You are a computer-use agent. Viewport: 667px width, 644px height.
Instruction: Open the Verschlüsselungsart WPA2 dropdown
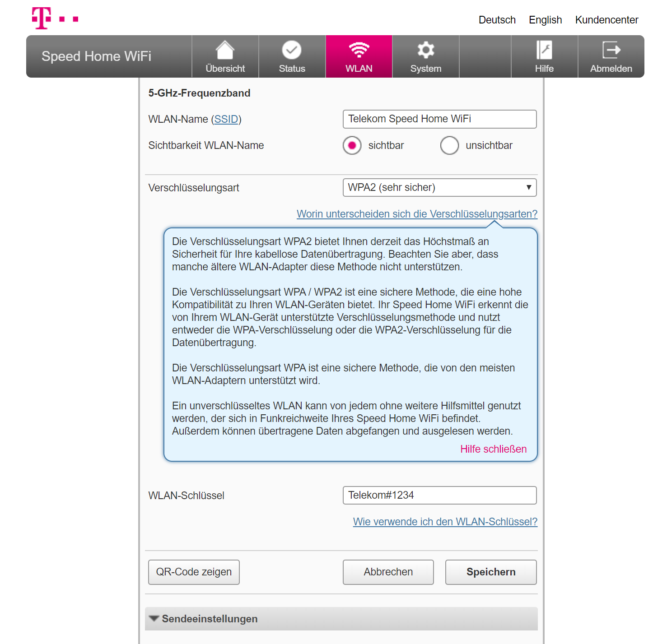pyautogui.click(x=439, y=187)
